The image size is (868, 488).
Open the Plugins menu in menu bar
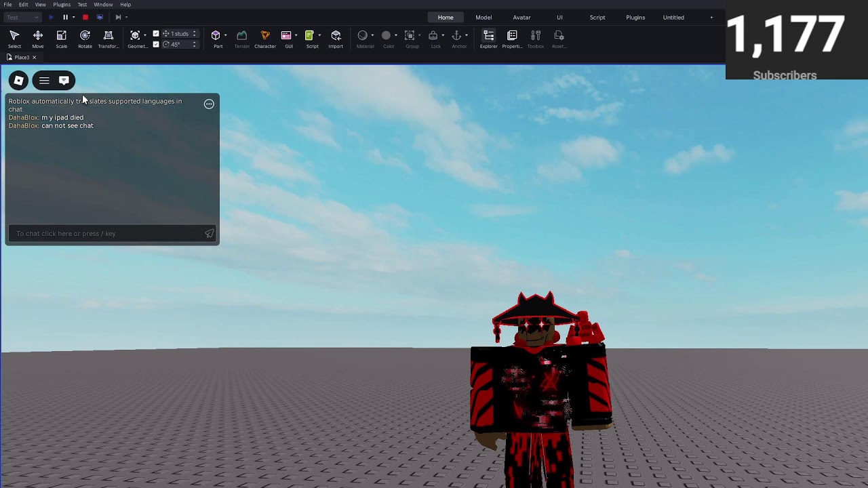pos(62,5)
